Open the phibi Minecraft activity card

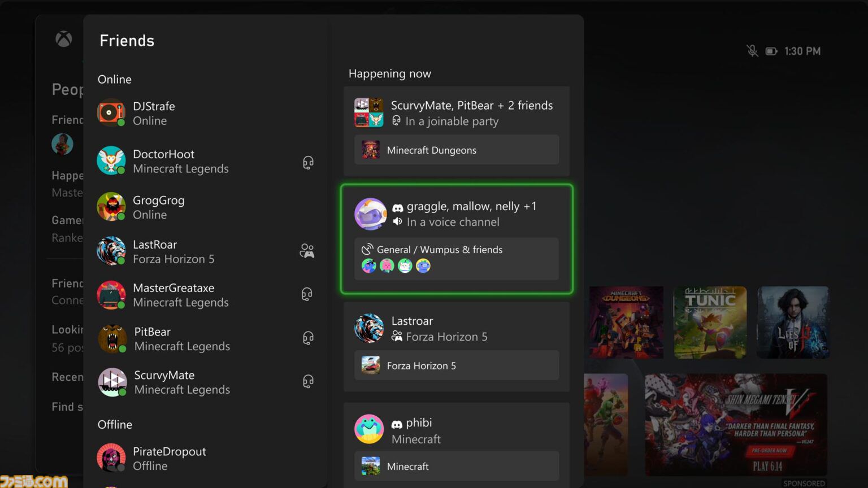(x=457, y=445)
